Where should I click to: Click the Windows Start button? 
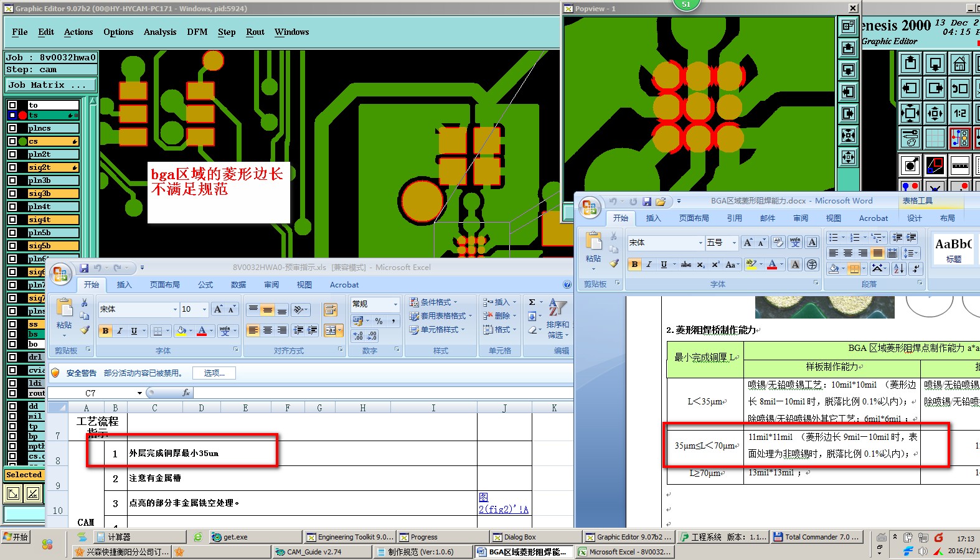[x=16, y=537]
